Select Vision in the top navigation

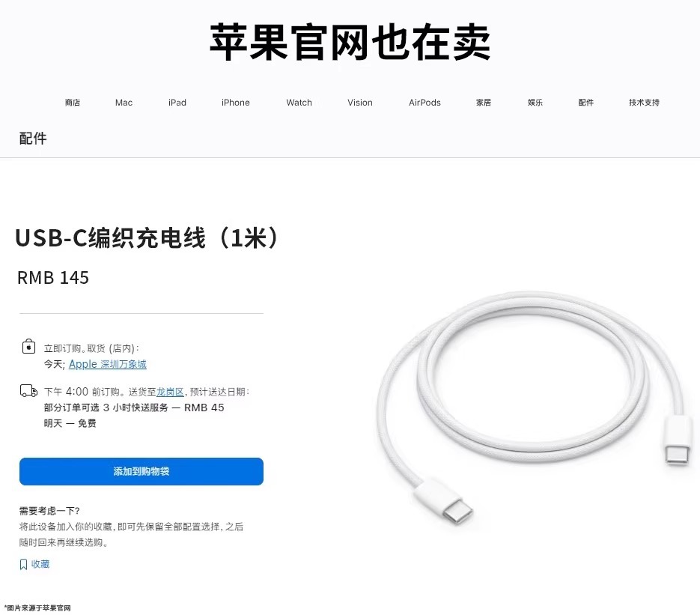pos(360,103)
